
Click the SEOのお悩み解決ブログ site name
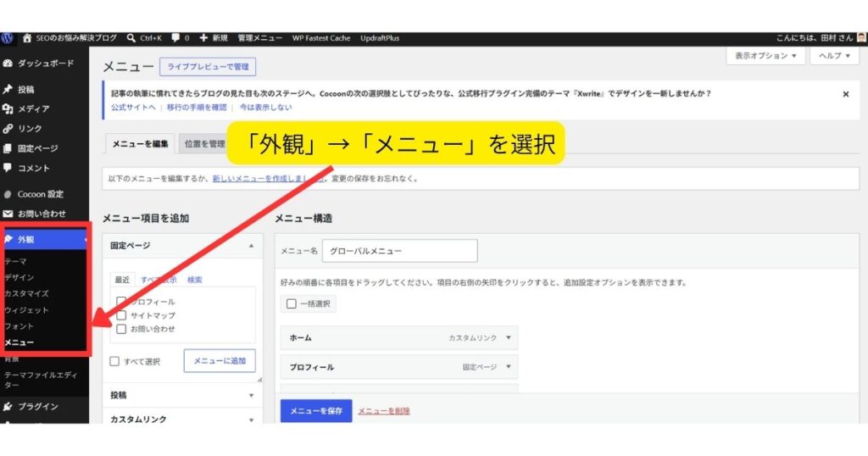click(x=76, y=38)
